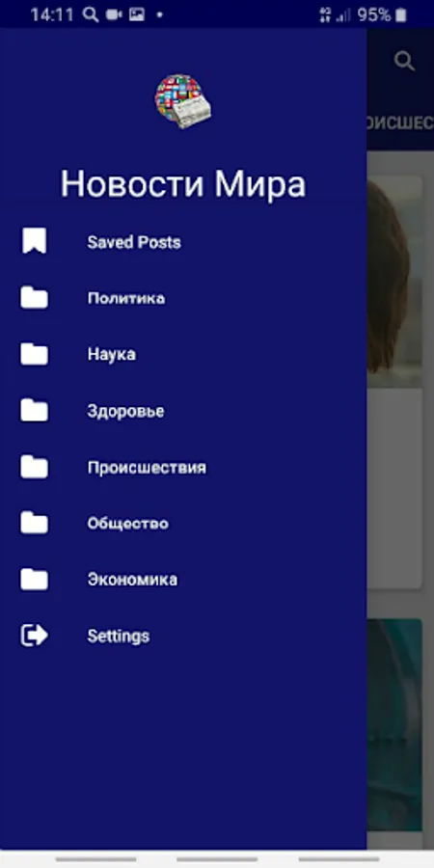Tap the partially visible ПРОИСШЕС tab behind drawer
The image size is (434, 868).
(x=400, y=122)
